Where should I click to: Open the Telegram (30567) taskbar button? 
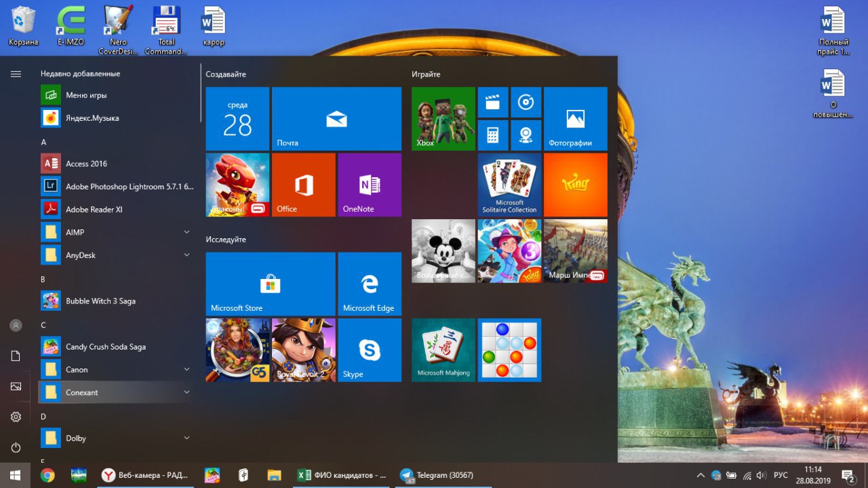[443, 475]
